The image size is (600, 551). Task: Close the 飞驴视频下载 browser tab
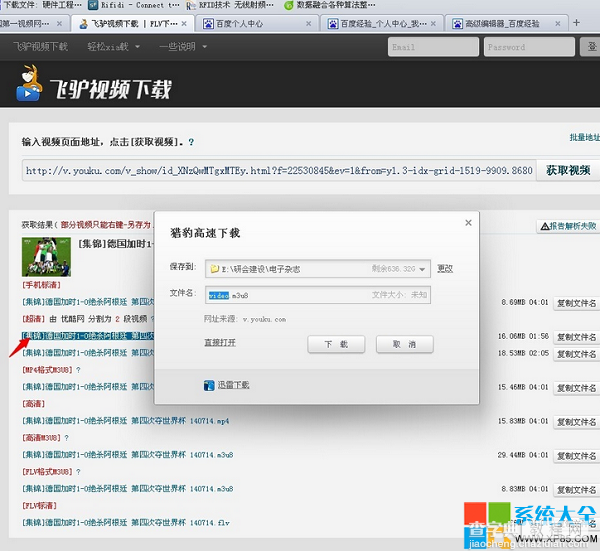tap(184, 24)
